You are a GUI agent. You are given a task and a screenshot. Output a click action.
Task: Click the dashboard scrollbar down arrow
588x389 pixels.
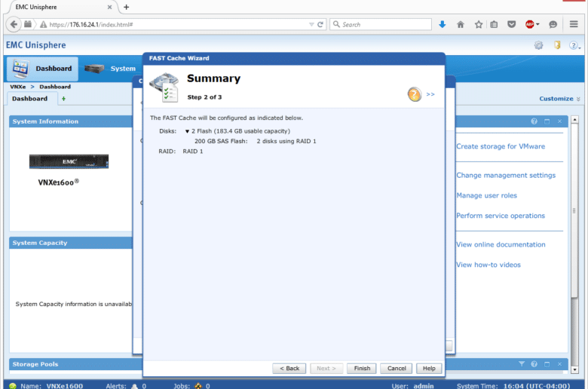(x=574, y=370)
